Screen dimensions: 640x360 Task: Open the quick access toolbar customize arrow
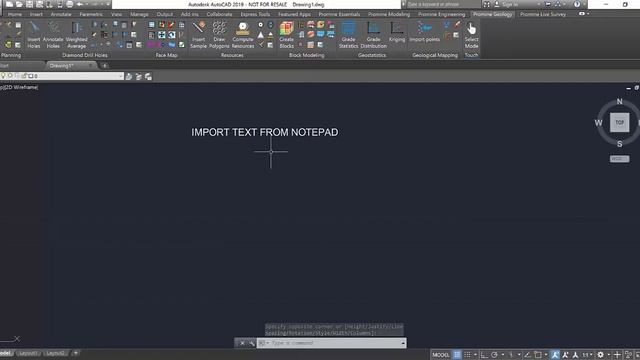108,4
